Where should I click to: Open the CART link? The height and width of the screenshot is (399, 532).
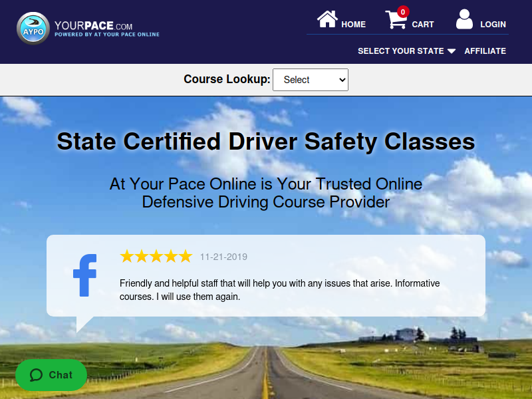[x=423, y=25]
